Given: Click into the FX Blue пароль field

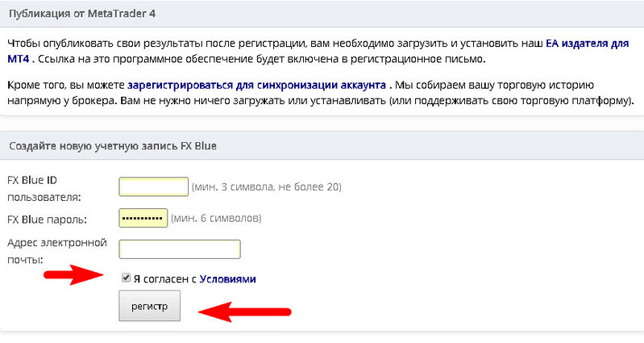Looking at the screenshot, I should (x=143, y=218).
